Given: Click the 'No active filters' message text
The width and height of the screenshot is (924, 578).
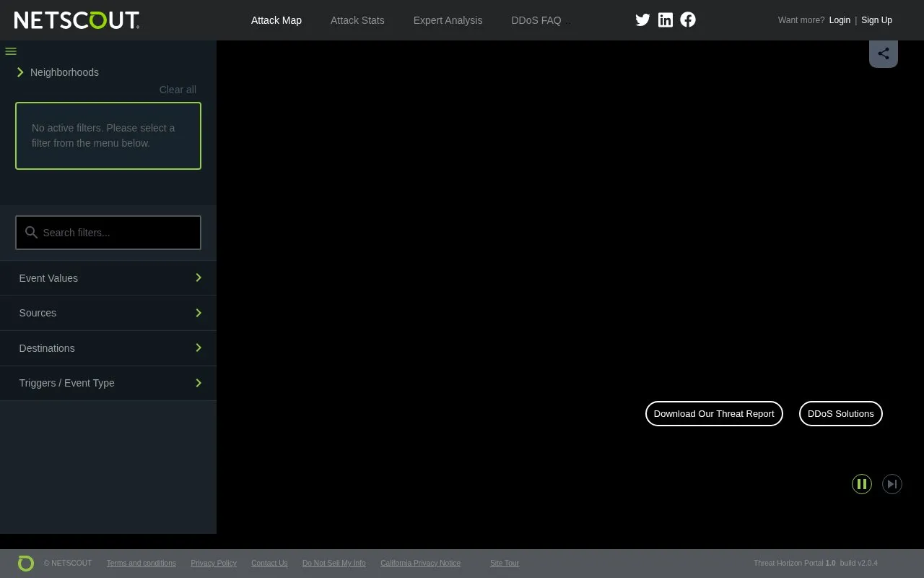Looking at the screenshot, I should (x=103, y=136).
